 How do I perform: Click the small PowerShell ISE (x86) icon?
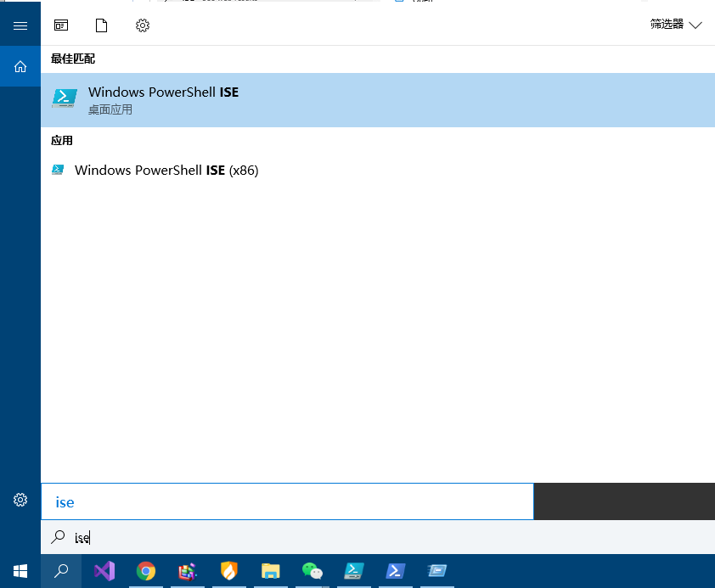58,170
